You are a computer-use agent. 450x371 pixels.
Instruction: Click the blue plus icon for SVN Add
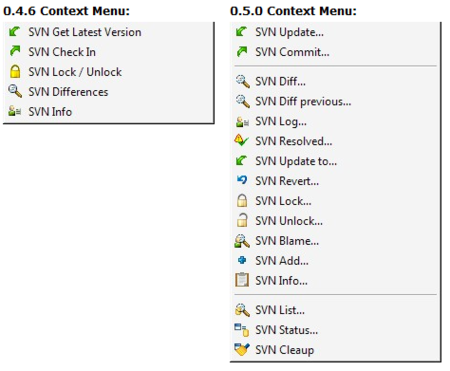click(x=242, y=260)
